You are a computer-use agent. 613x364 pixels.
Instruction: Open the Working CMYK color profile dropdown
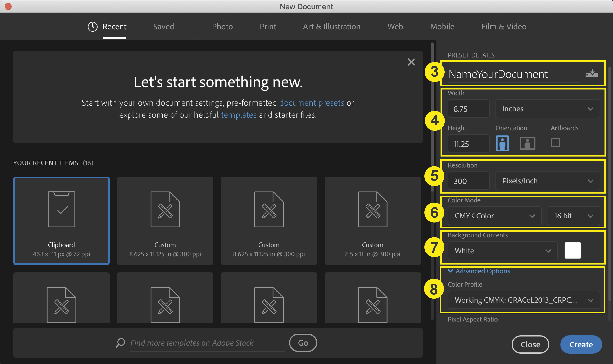(524, 300)
